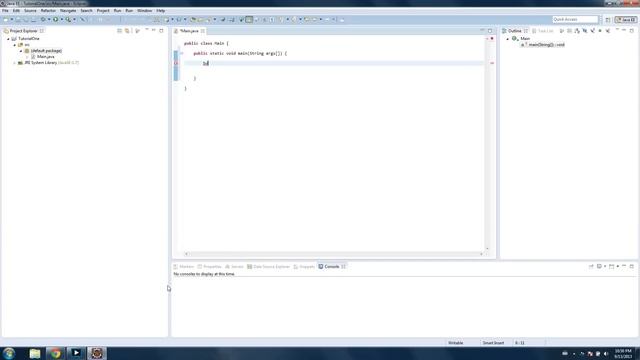640x360 pixels.
Task: Click the Quick Access search field
Action: (575, 20)
